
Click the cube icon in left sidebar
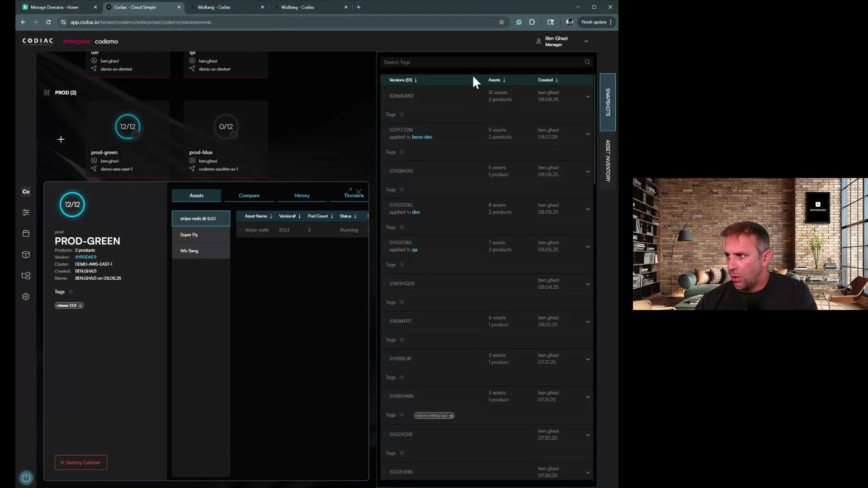coord(26,255)
